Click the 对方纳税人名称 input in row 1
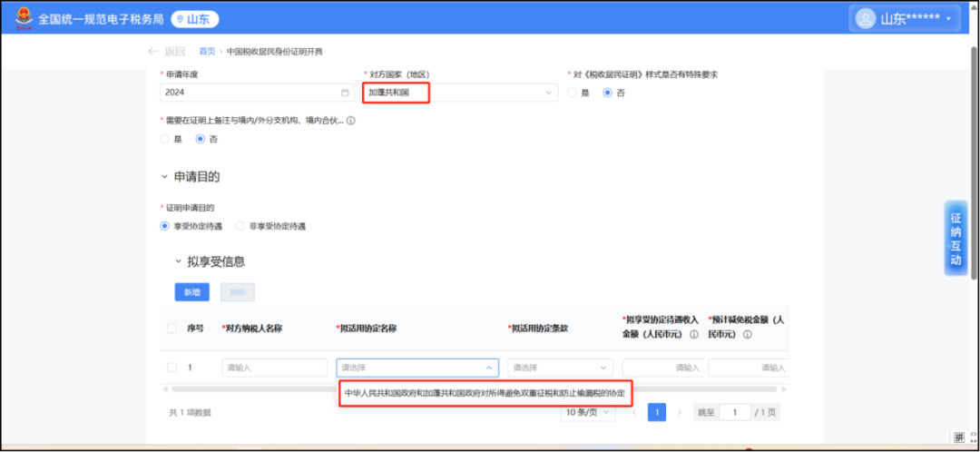Image resolution: width=980 pixels, height=452 pixels. (x=274, y=368)
